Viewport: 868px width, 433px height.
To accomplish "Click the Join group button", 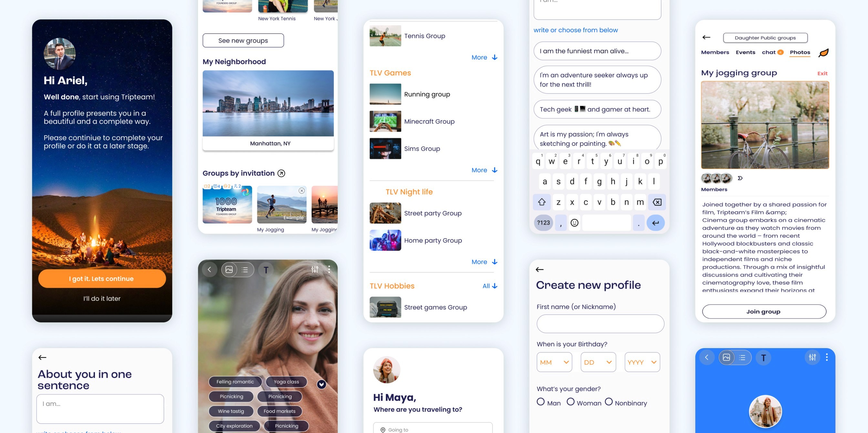I will (764, 312).
